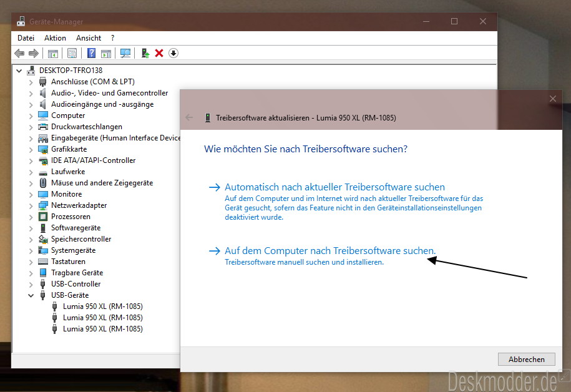571x392 pixels.
Task: Click the Forward arrow in Geräte-Manager toolbar
Action: click(x=34, y=54)
